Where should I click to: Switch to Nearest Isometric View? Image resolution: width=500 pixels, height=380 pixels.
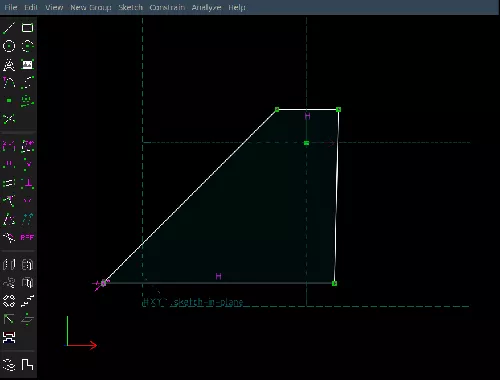9,365
